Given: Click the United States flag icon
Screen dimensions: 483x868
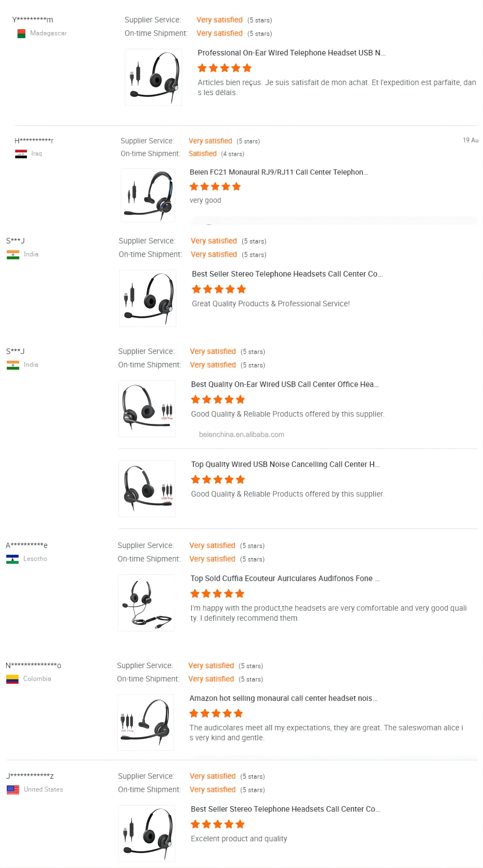Looking at the screenshot, I should pyautogui.click(x=13, y=790).
